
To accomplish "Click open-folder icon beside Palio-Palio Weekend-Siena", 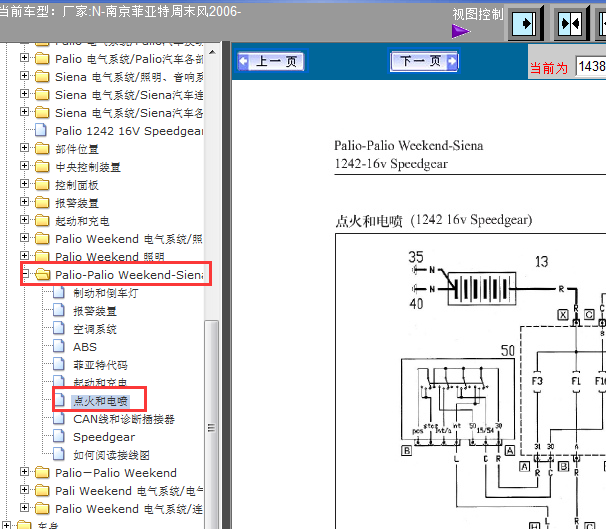I will click(43, 274).
